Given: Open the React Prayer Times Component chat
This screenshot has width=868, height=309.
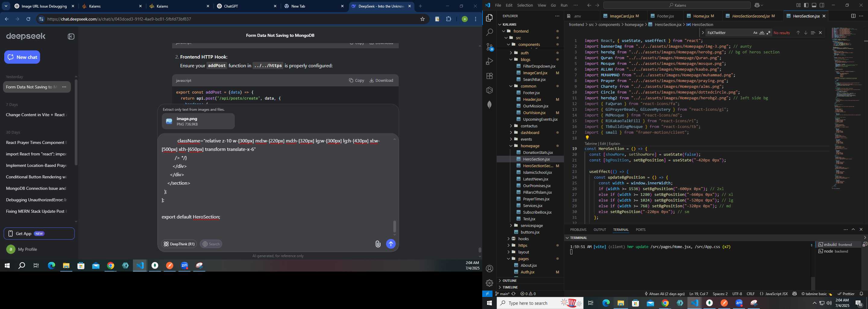Looking at the screenshot, I should click(x=36, y=143).
